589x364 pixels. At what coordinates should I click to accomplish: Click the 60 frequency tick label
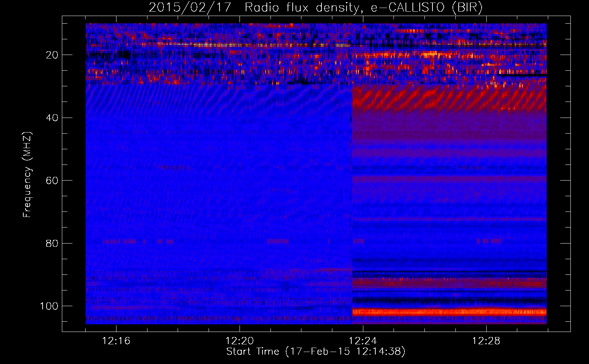(x=52, y=181)
